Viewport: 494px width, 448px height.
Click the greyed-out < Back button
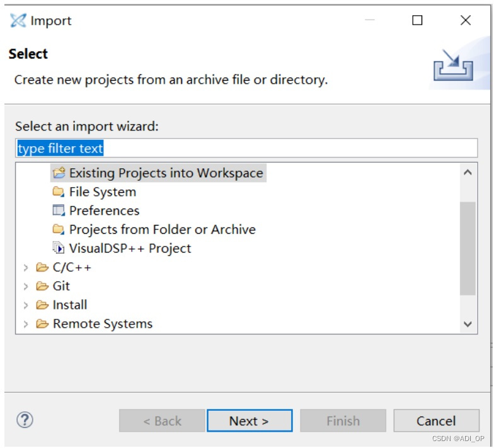pyautogui.click(x=162, y=421)
